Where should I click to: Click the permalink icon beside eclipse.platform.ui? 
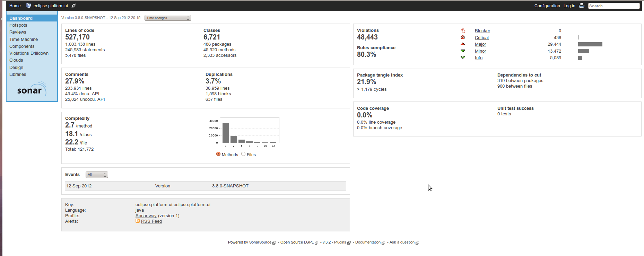(x=73, y=6)
